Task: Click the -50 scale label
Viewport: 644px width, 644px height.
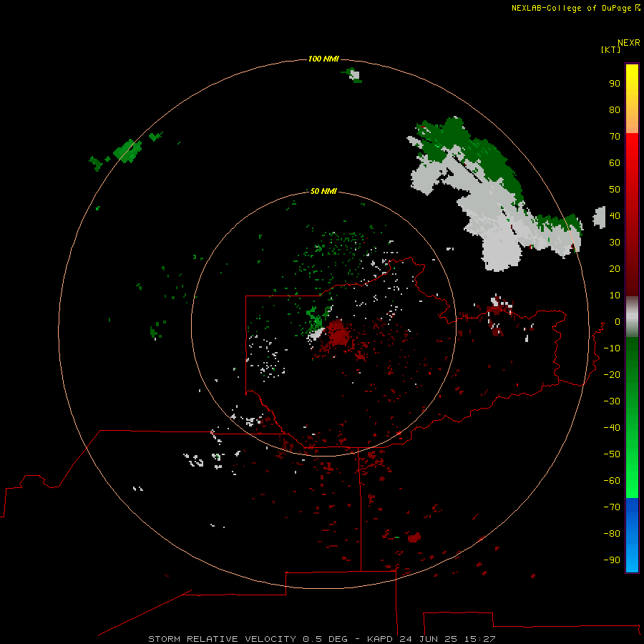Action: tap(612, 454)
